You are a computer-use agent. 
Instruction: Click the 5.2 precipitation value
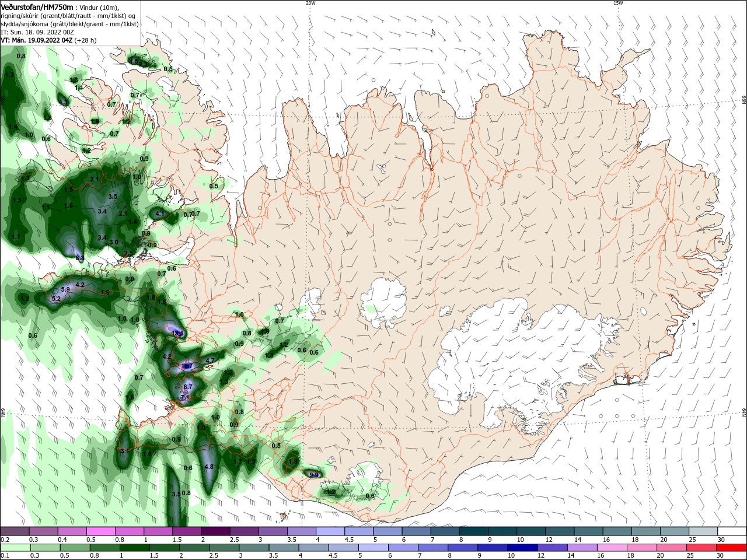[x=56, y=299]
